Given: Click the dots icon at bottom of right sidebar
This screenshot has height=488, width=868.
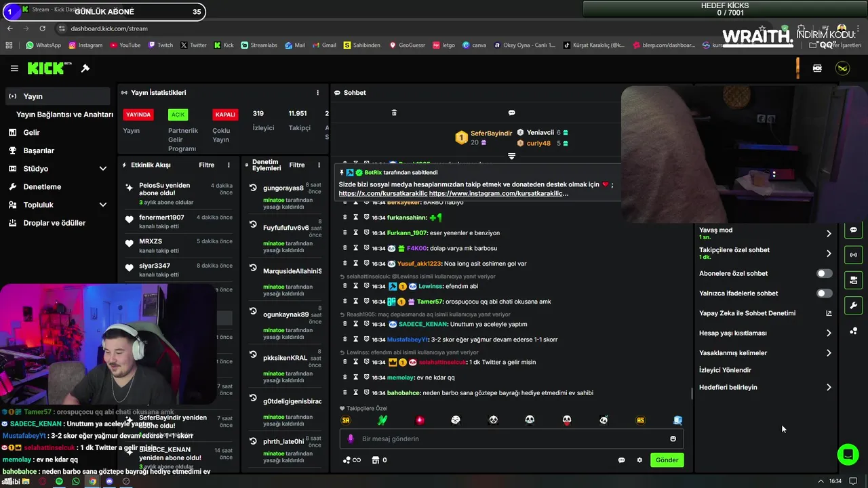Looking at the screenshot, I should (853, 331).
